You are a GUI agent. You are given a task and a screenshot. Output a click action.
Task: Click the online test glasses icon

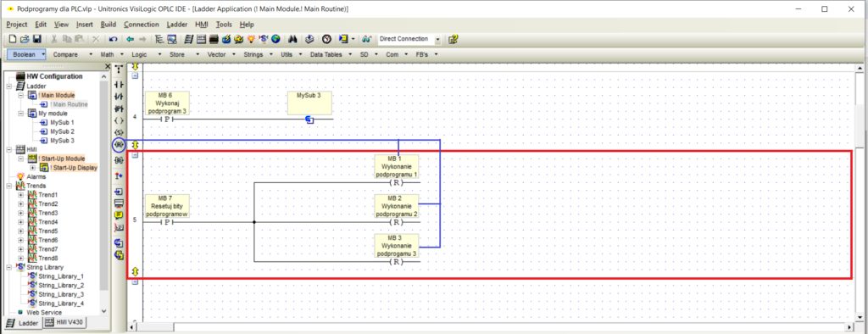[366, 39]
